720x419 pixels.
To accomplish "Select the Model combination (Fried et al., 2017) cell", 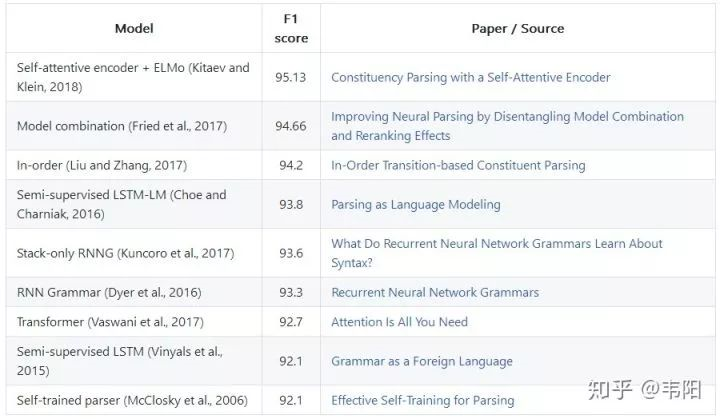I will pos(121,126).
